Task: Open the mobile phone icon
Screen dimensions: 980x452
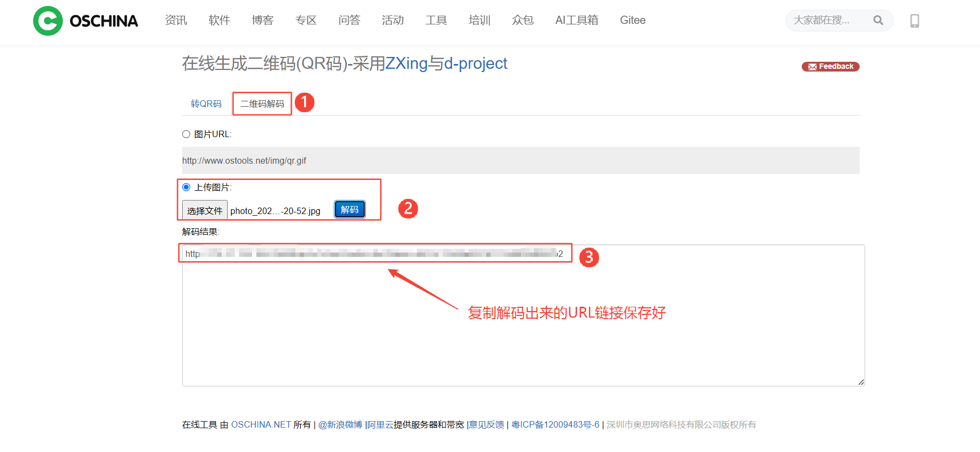Action: point(914,21)
